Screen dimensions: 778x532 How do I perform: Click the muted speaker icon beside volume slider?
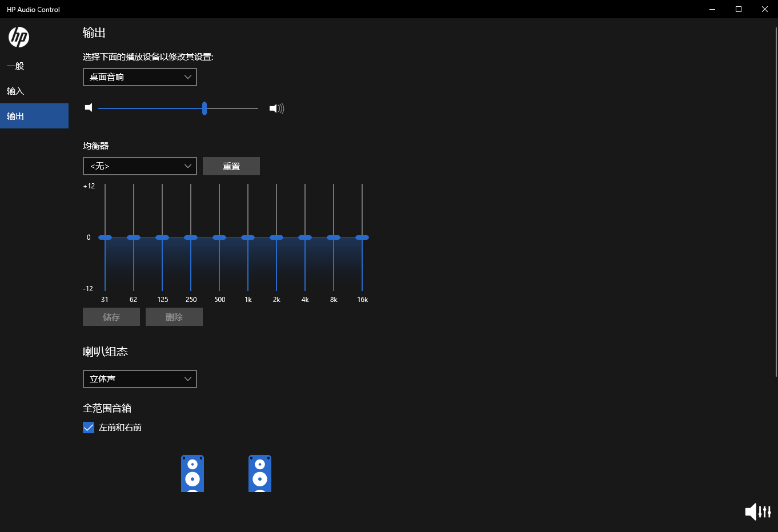coord(89,108)
